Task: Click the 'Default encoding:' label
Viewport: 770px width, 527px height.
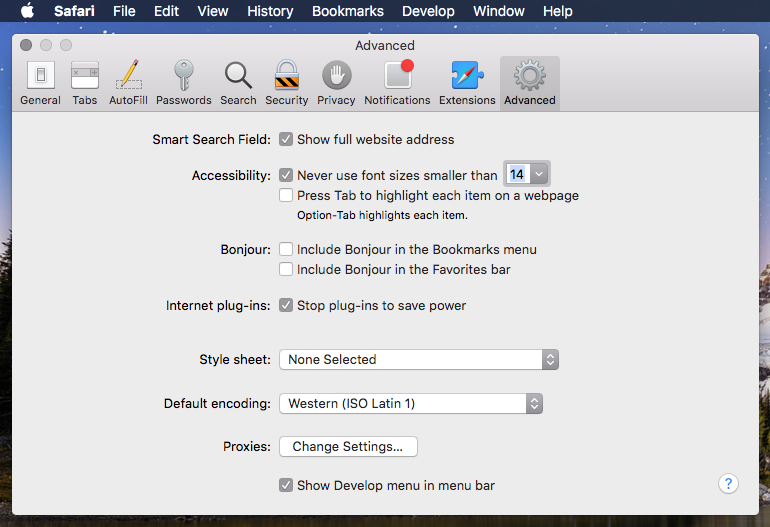Action: (x=217, y=404)
